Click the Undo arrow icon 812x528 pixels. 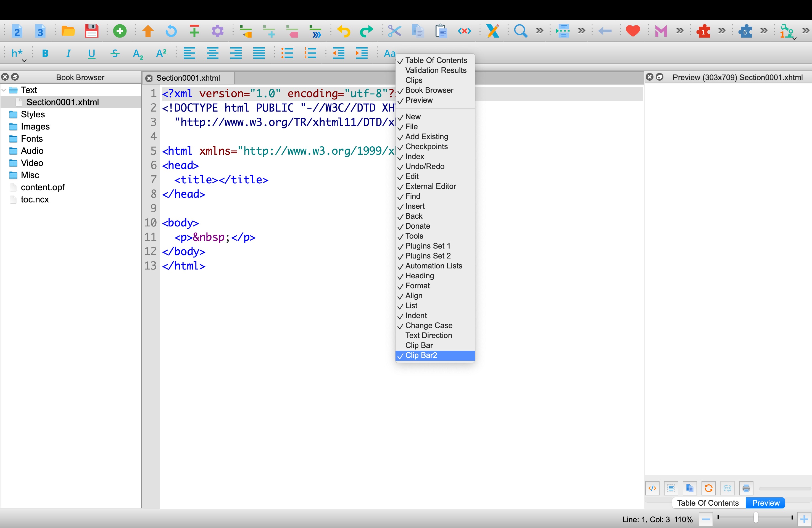(x=343, y=31)
